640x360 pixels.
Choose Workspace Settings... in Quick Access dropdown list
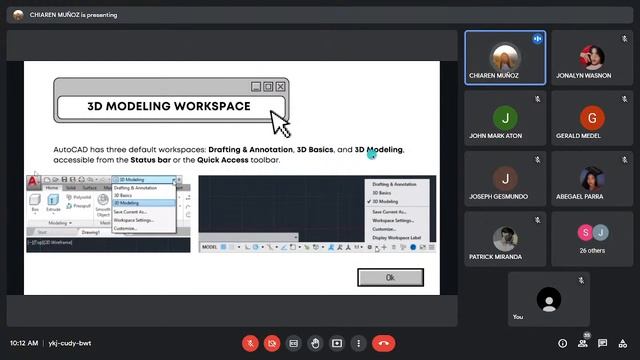pyautogui.click(x=144, y=220)
